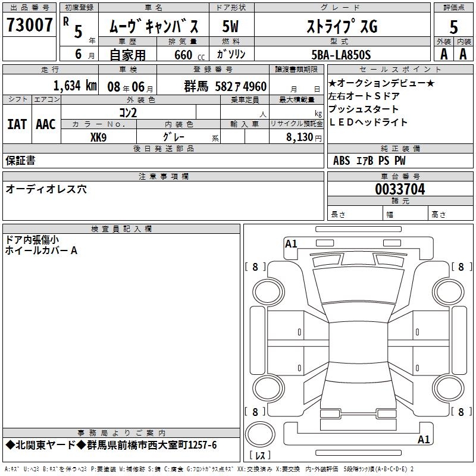
Task: Click the interior grade A under 内装
Action: click(x=464, y=54)
